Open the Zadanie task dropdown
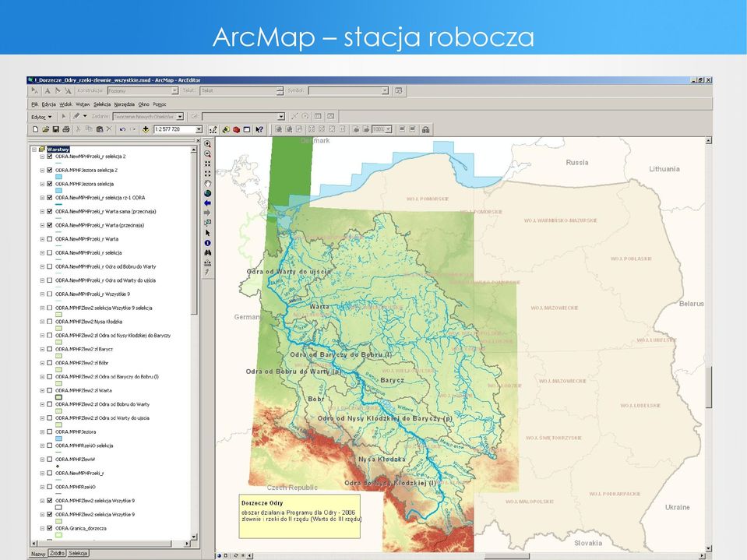Screen dimensions: 747x560 tap(180, 117)
